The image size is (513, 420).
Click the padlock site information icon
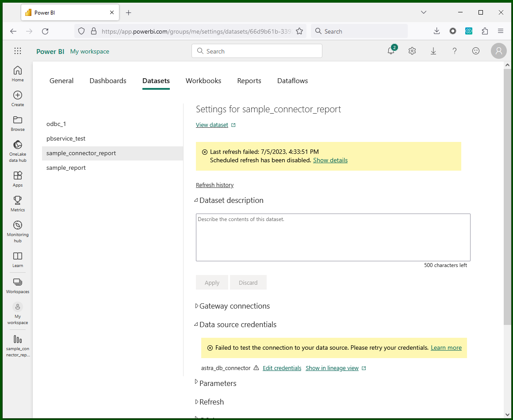pos(94,31)
